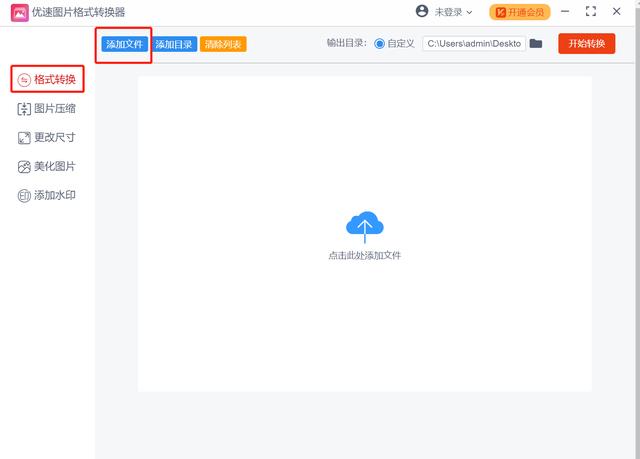Click the 美化图片 picture icon in sidebar

[24, 167]
